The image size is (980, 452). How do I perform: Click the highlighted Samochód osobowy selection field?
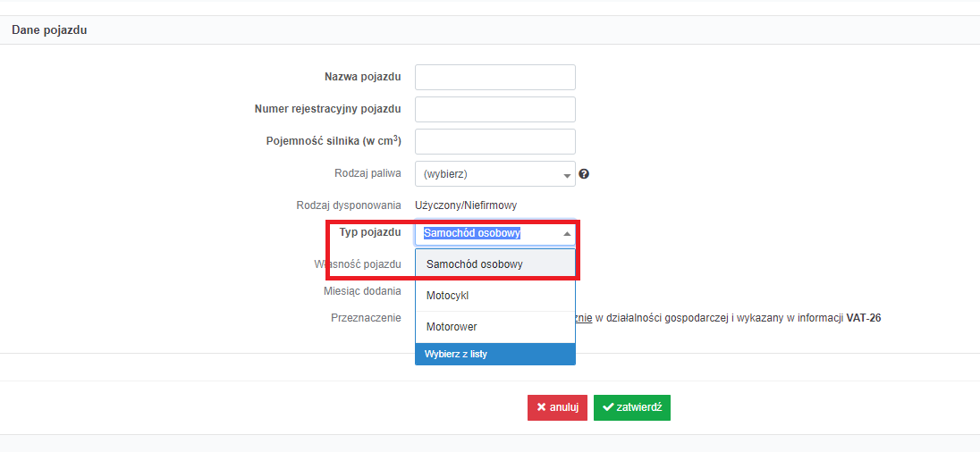click(495, 233)
